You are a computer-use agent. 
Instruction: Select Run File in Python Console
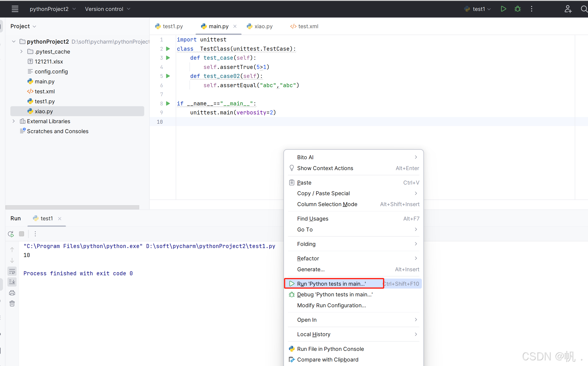pos(331,349)
